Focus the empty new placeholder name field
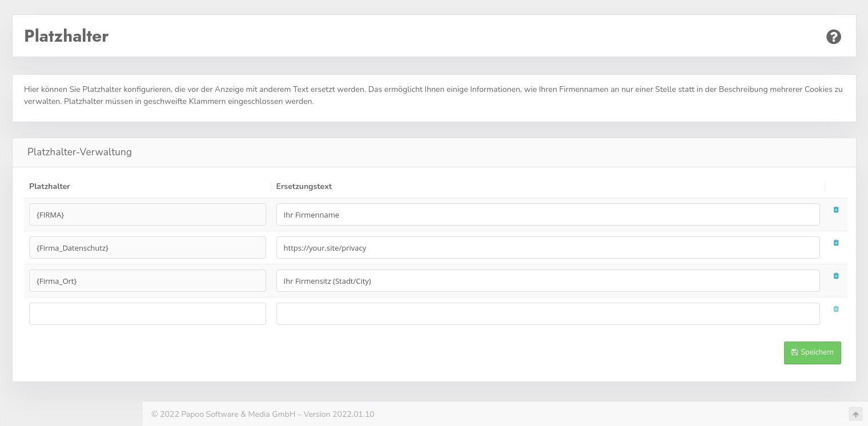868x426 pixels. point(147,314)
